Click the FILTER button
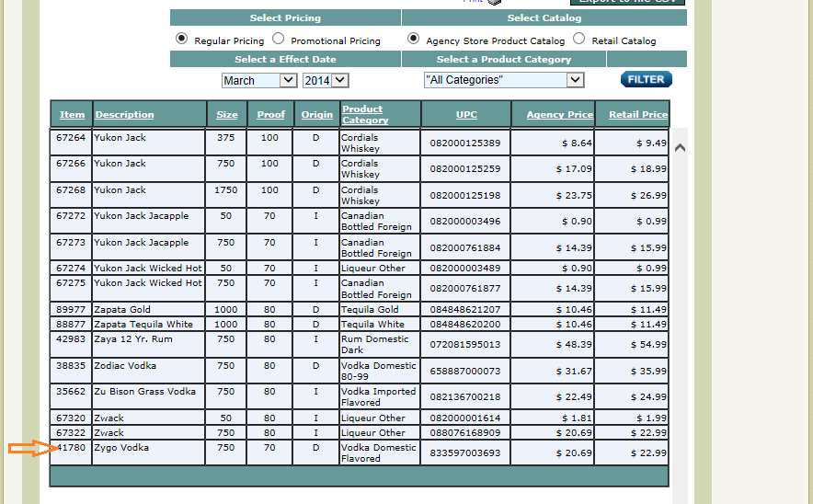 pos(646,79)
